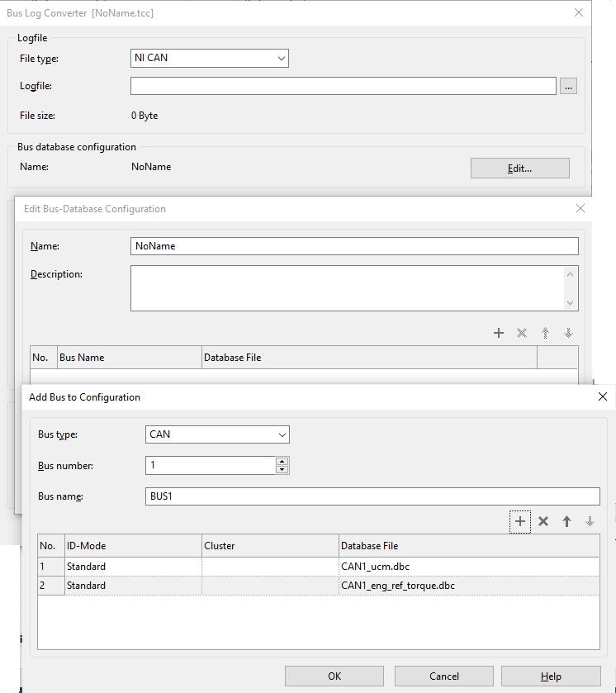
Task: Expand the Bus type CAN dropdown
Action: coord(217,434)
